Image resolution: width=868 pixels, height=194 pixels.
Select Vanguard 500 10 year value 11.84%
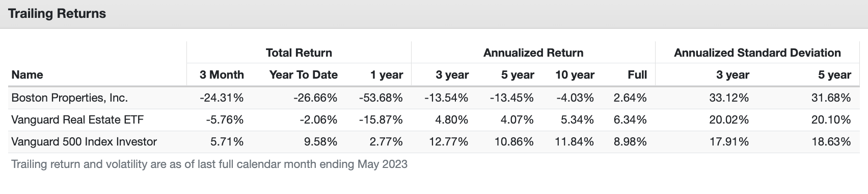pos(575,141)
